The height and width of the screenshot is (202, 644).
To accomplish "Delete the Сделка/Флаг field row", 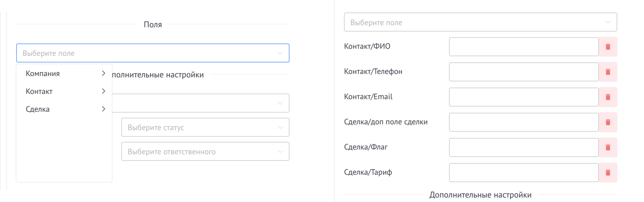I will 608,148.
